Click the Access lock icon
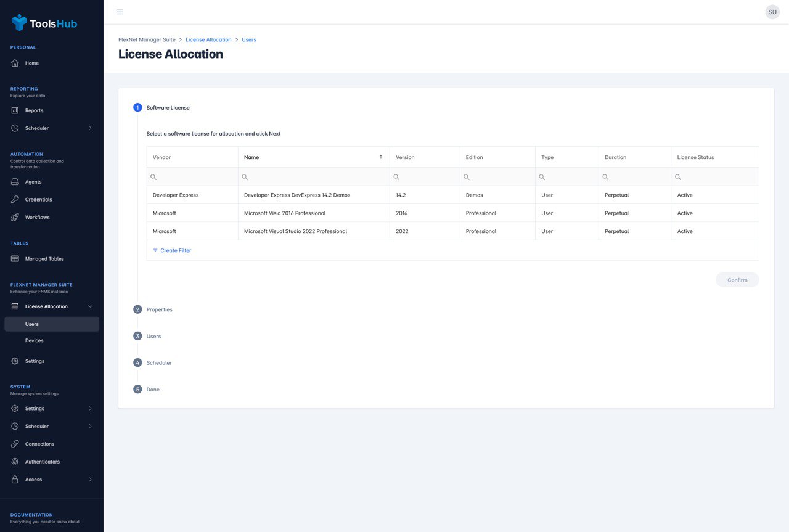The image size is (789, 532). (15, 480)
